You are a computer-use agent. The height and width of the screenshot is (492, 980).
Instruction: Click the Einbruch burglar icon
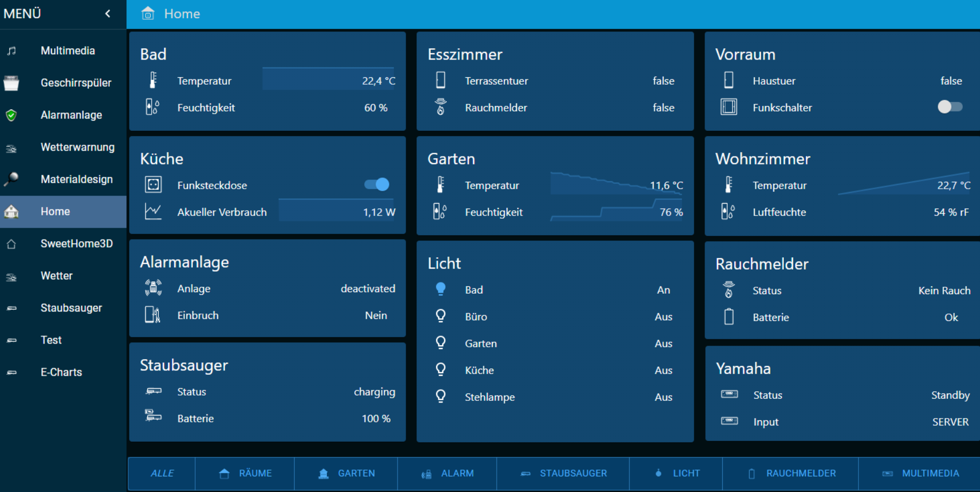pyautogui.click(x=153, y=315)
